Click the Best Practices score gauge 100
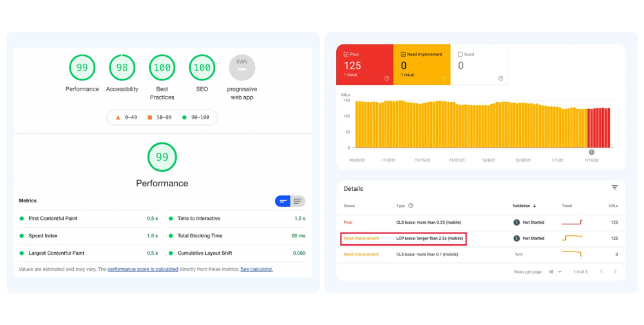The image size is (644, 325). pos(162,68)
